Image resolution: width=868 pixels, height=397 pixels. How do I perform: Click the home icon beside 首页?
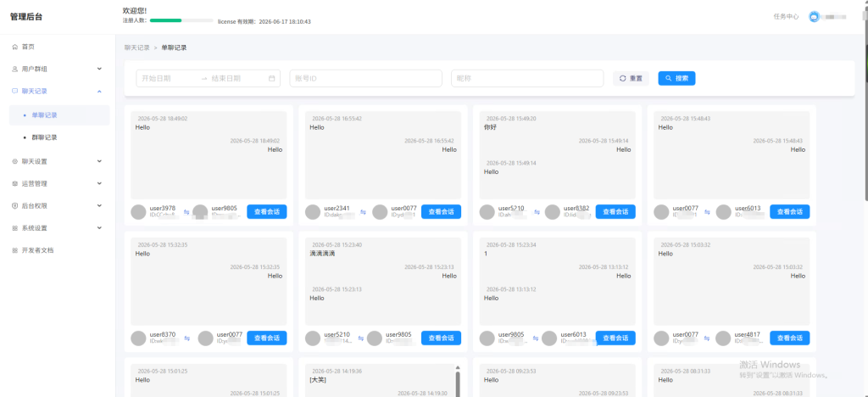pos(15,47)
